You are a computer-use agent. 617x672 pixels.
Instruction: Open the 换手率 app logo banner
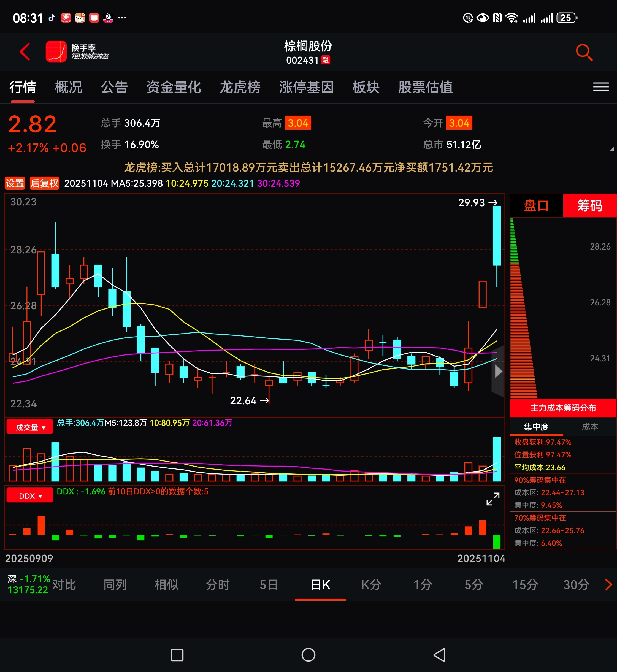pyautogui.click(x=77, y=52)
